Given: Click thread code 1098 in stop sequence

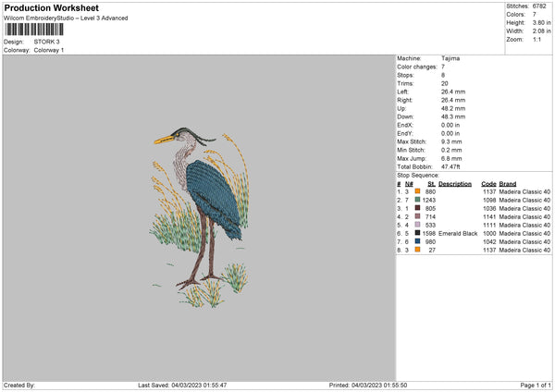Looking at the screenshot, I should point(488,200).
